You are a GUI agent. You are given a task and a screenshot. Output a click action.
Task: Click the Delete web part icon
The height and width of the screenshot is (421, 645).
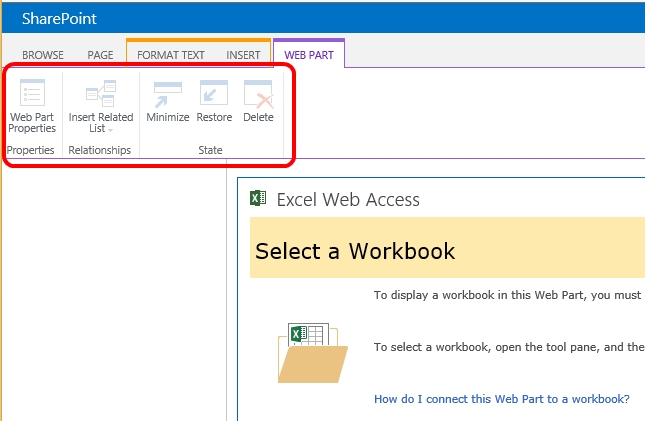click(x=258, y=94)
